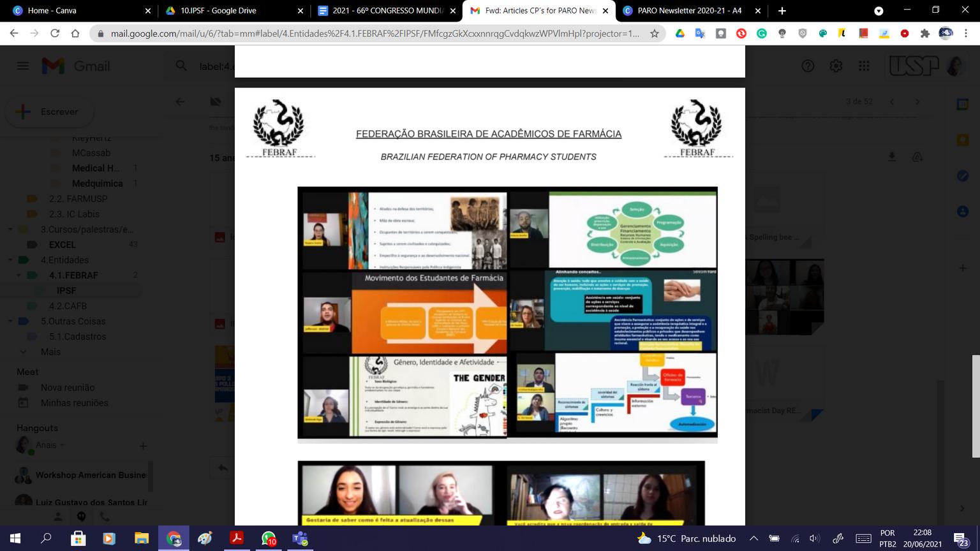Collapse the 4.1.FEBRAF label
The width and height of the screenshot is (980, 551).
tap(18, 275)
